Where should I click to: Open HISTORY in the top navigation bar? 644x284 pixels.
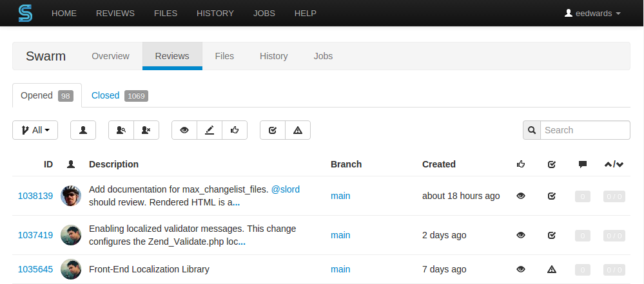pos(215,13)
